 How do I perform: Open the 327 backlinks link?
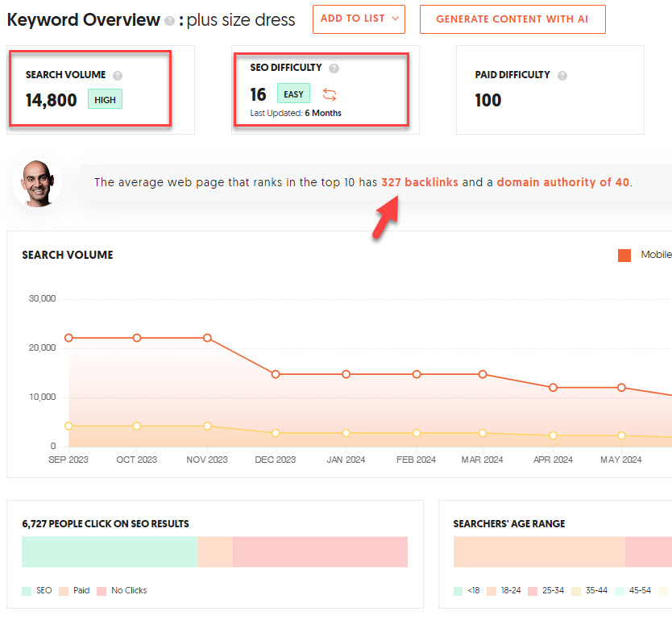click(x=420, y=182)
